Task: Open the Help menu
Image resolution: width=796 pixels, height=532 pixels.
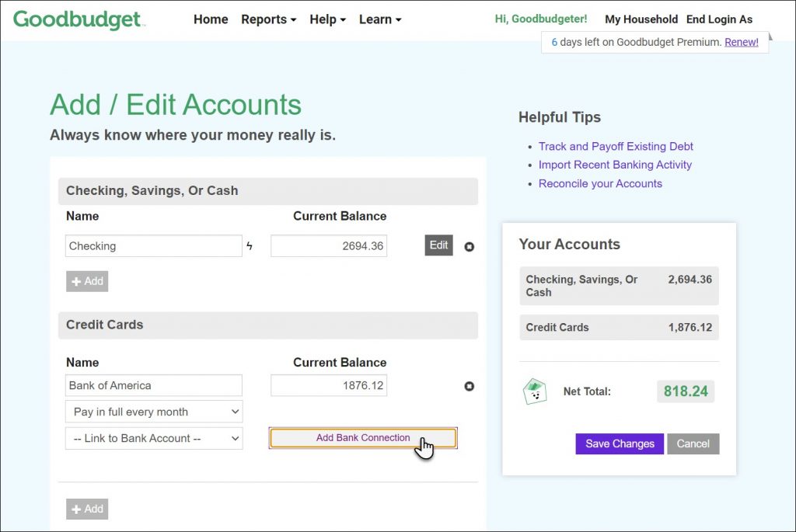Action: coord(323,19)
